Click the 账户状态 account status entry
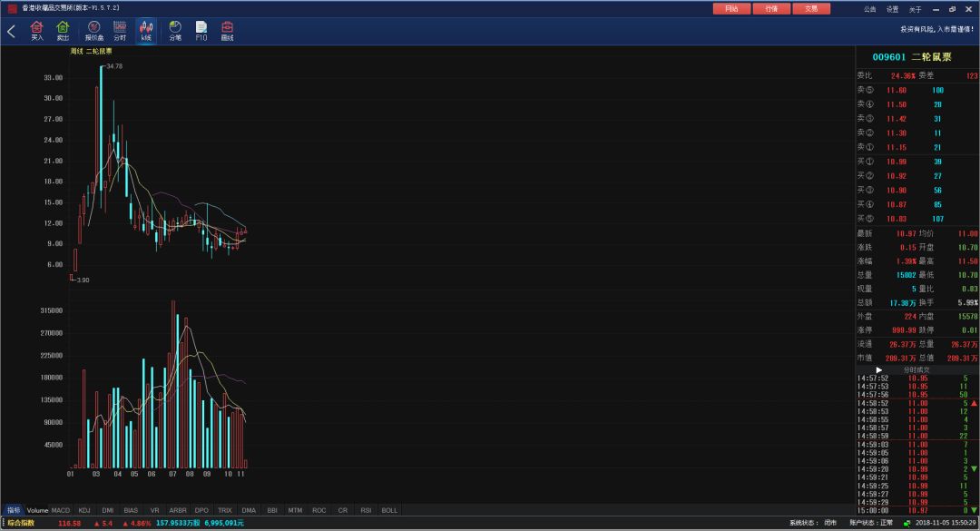Image resolution: width=980 pixels, height=531 pixels. 870,523
